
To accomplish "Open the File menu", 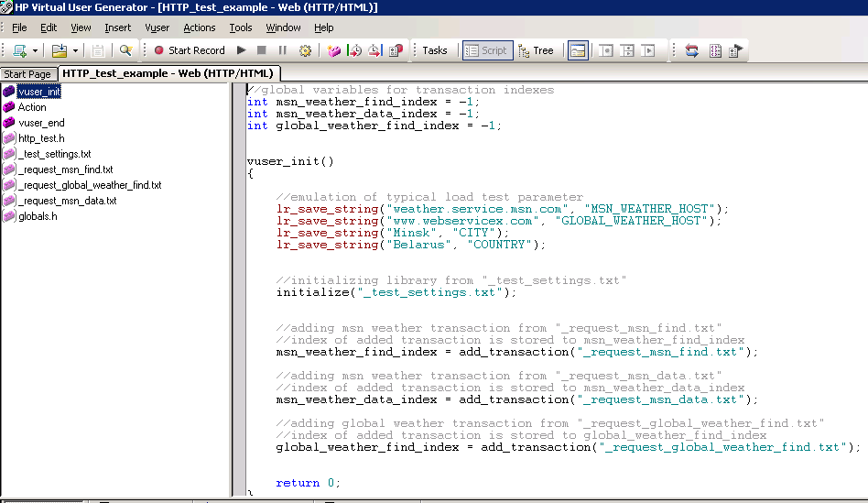I will [x=19, y=27].
